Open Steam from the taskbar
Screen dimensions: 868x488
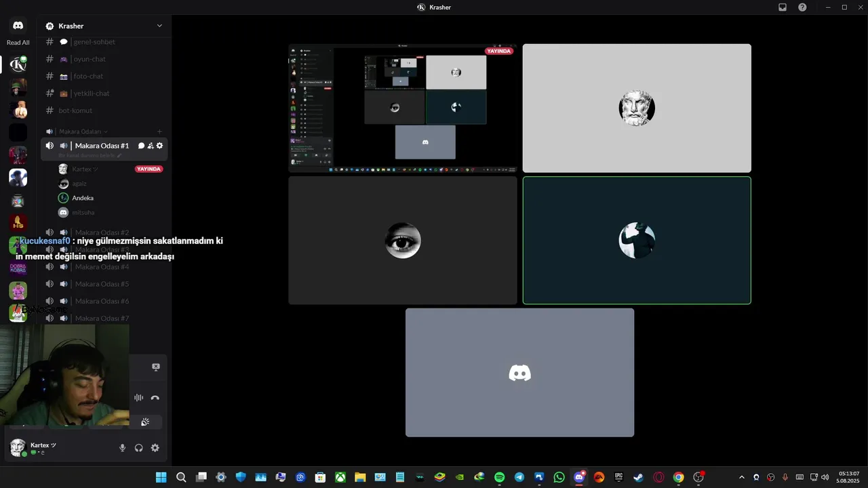point(638,477)
